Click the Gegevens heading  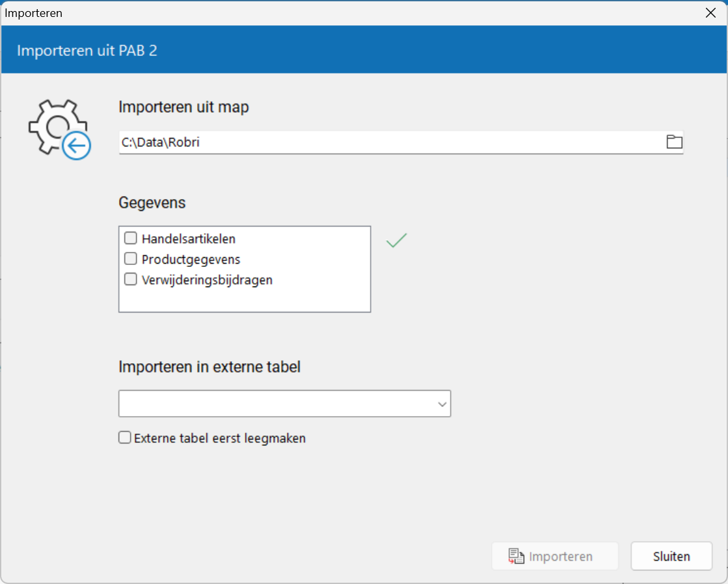click(x=152, y=202)
